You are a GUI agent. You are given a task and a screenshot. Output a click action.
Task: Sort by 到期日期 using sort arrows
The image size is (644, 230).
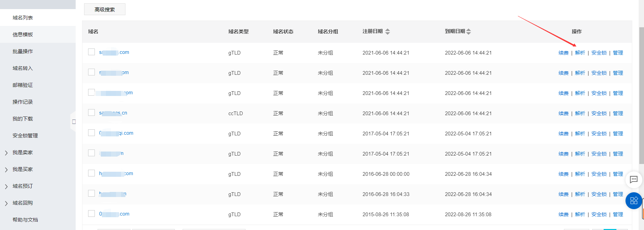(468, 31)
